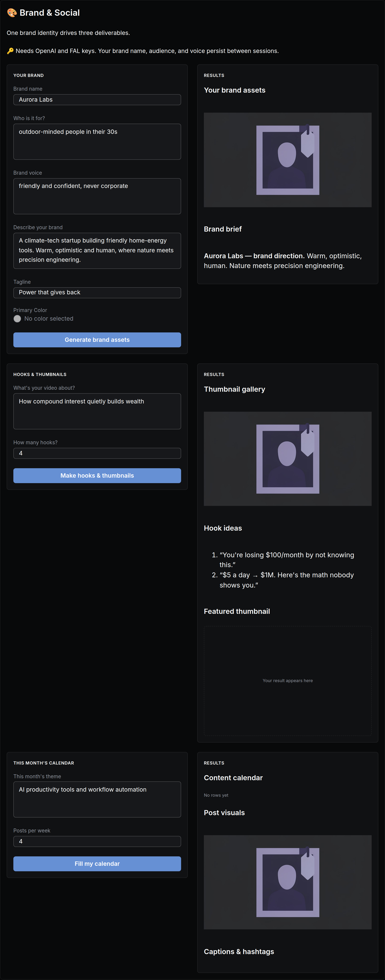Click the placeholder image under Your brand assets

[288, 160]
